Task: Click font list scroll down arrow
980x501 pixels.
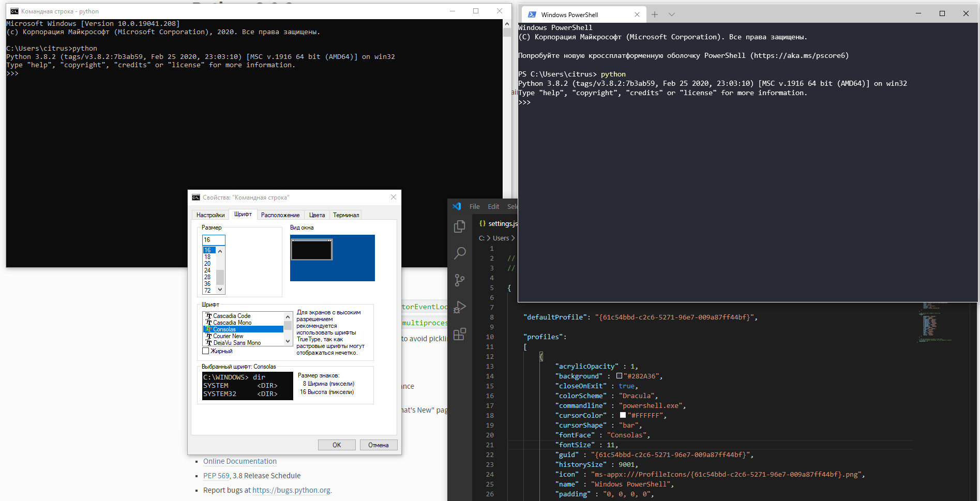Action: pyautogui.click(x=288, y=341)
